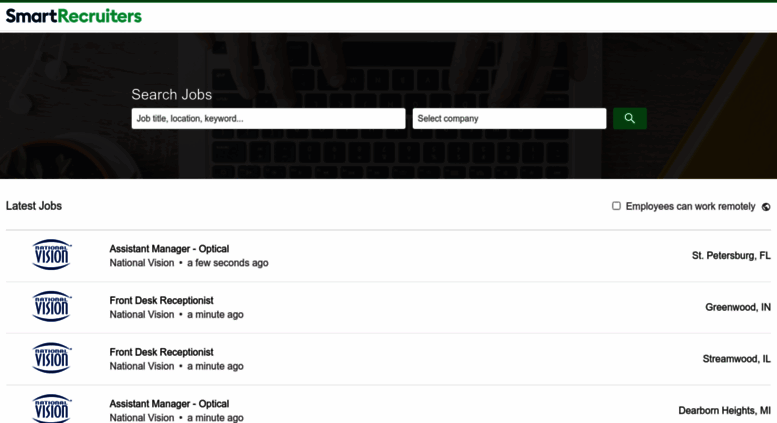Viewport: 777px width, 423px height.
Task: Open National Vision logo for Dearborn Heights job
Action: [52, 408]
